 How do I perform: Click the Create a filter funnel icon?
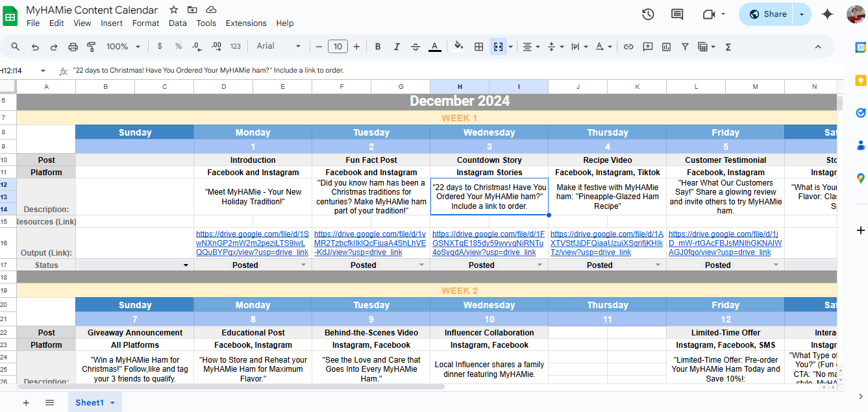pyautogui.click(x=685, y=47)
